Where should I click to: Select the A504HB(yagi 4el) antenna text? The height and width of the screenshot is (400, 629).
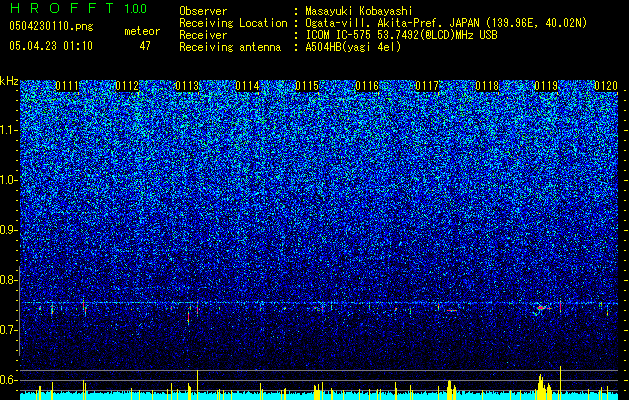(x=353, y=47)
